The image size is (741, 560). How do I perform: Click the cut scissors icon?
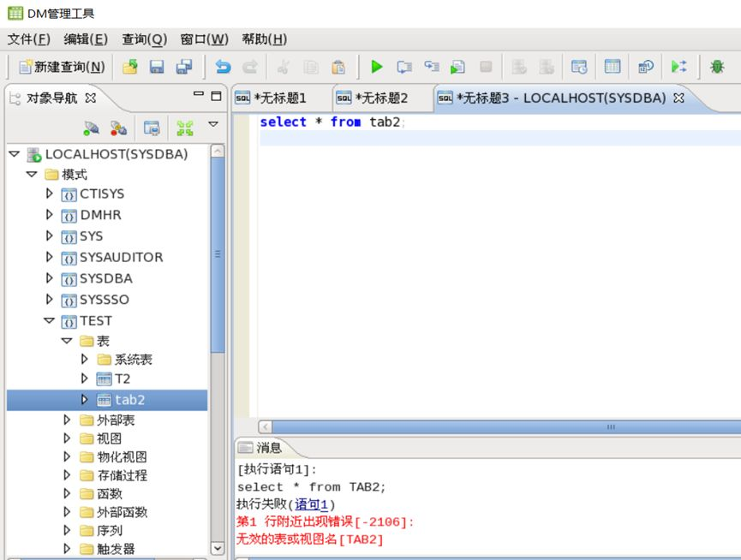[284, 67]
